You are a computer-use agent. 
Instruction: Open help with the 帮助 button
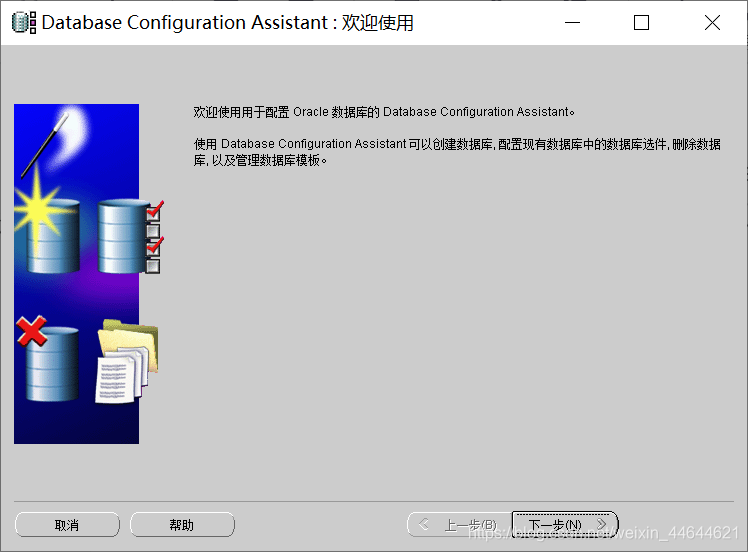pos(182,525)
